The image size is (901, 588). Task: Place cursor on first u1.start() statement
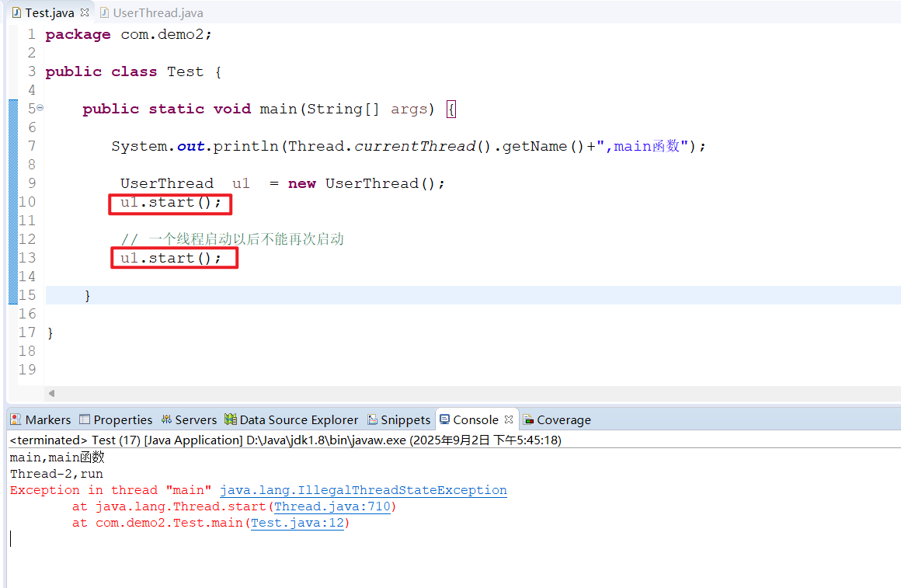click(170, 202)
